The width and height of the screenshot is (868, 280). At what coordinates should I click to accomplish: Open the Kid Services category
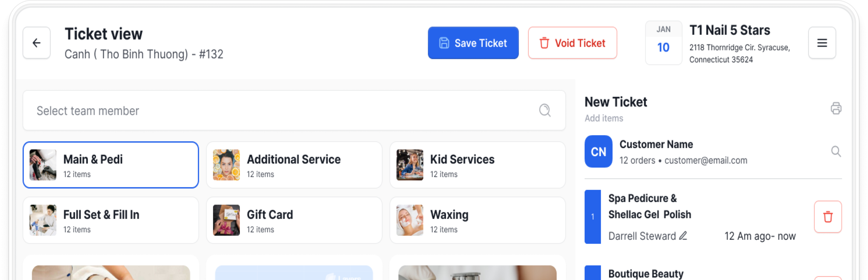click(x=477, y=165)
